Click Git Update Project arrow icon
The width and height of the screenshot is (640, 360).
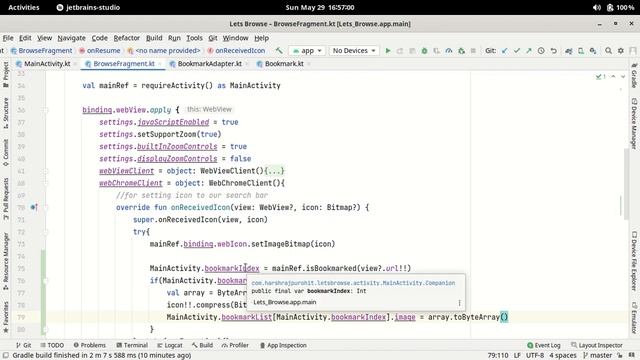[x=505, y=51]
